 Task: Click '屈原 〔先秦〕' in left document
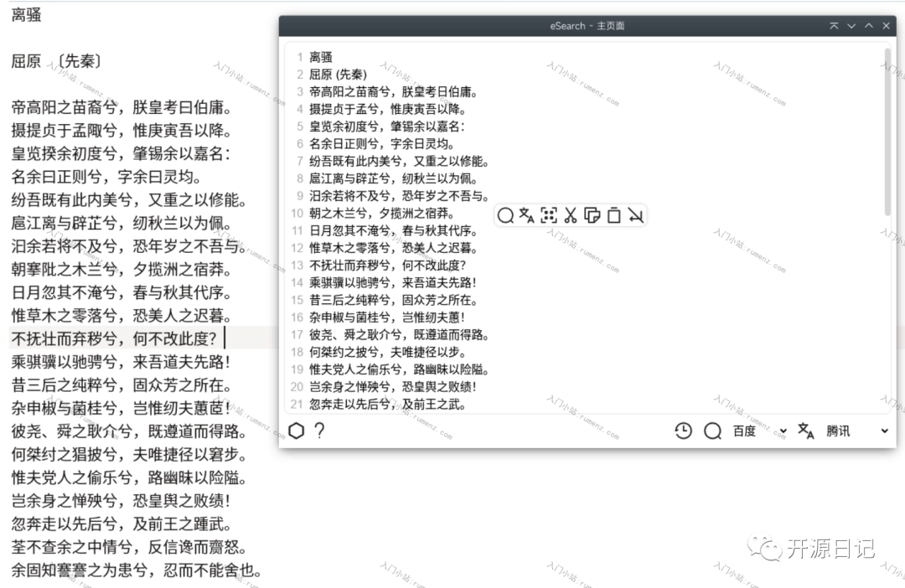57,60
